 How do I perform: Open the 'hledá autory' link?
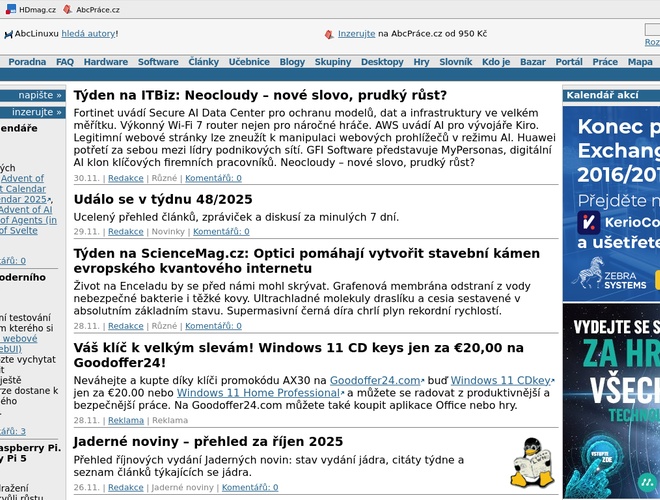[x=88, y=34]
